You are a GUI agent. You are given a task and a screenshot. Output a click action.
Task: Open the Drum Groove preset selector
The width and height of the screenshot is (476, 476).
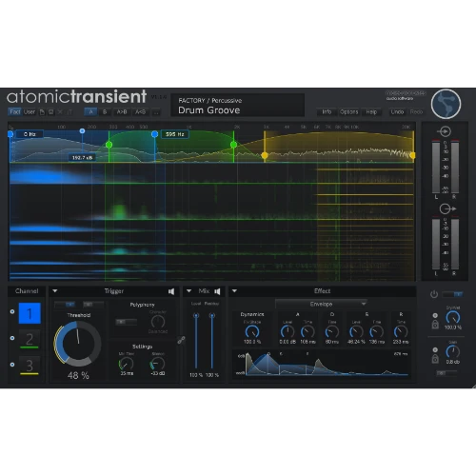coord(238,106)
